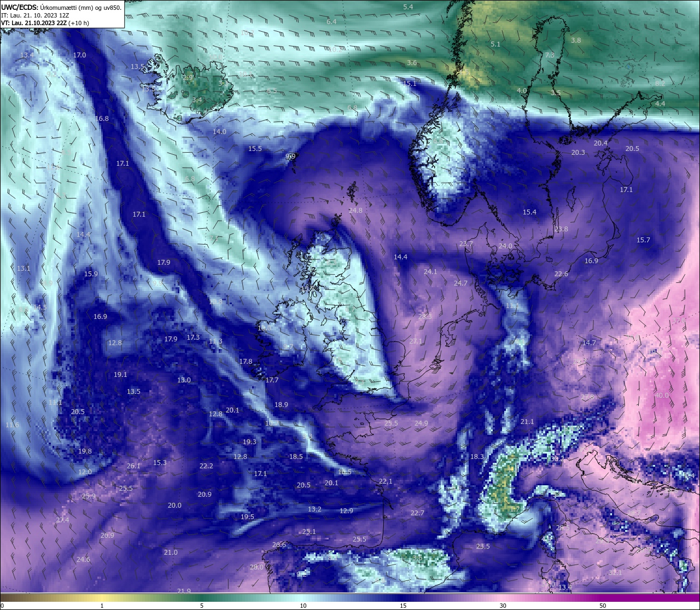Screen dimensions: 700x610
Task: Click the map value '22.6'
Action: (561, 274)
